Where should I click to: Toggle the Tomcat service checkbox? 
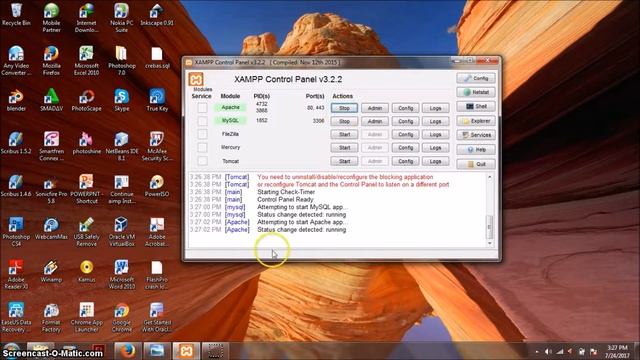pos(202,161)
